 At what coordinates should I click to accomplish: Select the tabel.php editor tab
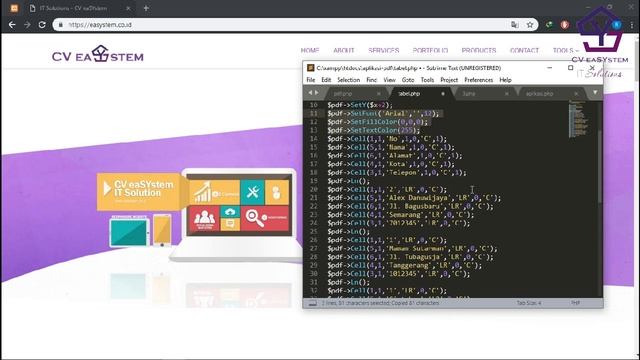click(409, 94)
